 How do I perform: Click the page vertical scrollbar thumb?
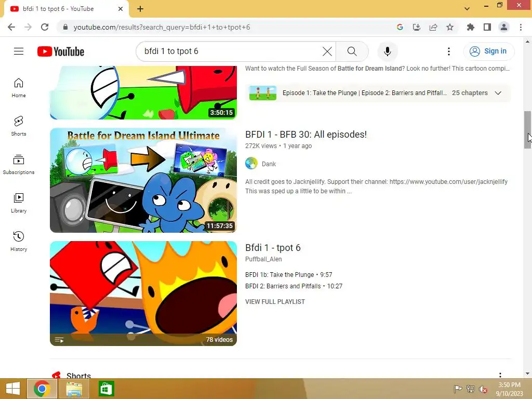coord(527,129)
